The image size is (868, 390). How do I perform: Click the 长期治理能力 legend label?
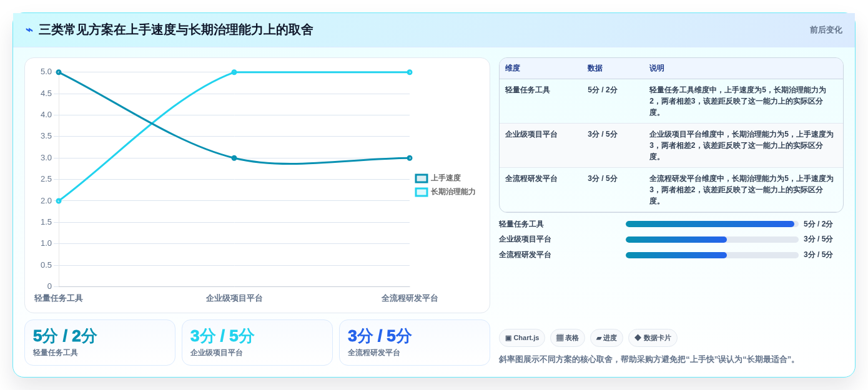[453, 192]
